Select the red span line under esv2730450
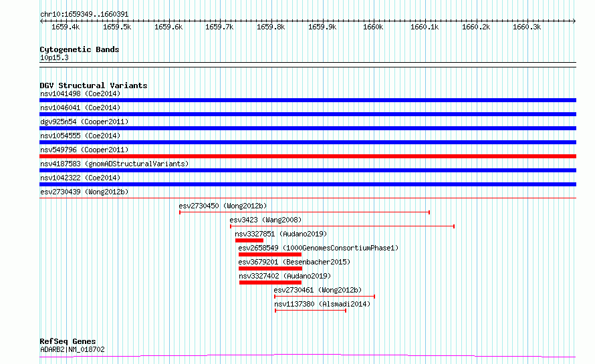This screenshot has width=595, height=364. (304, 212)
